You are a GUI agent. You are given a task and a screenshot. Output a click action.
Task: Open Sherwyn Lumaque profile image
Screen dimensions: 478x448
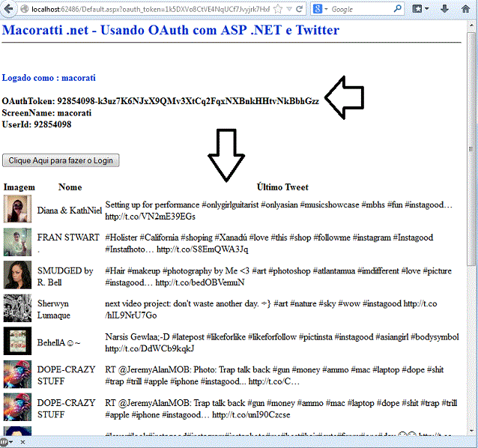coord(17,308)
